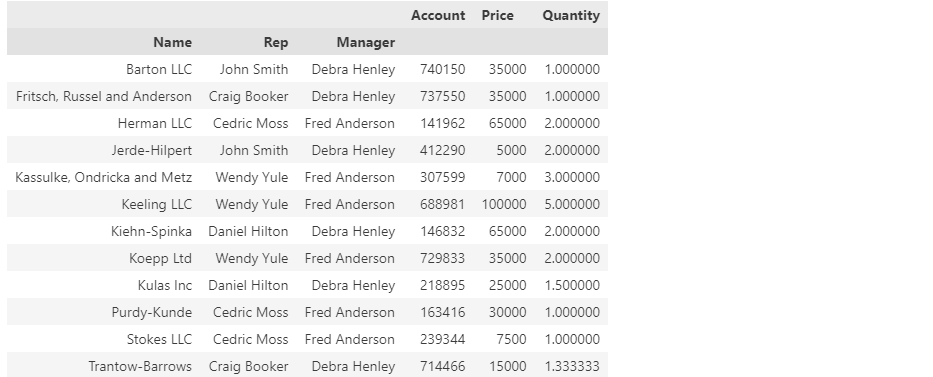Select Craig Booker in Trantow-Barrows row
This screenshot has width=933, height=377.
(249, 366)
